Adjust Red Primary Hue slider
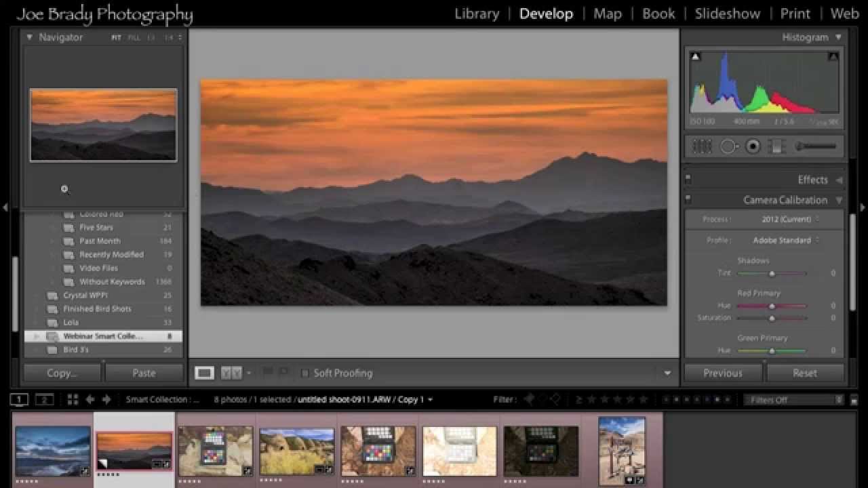The height and width of the screenshot is (488, 868). click(772, 306)
